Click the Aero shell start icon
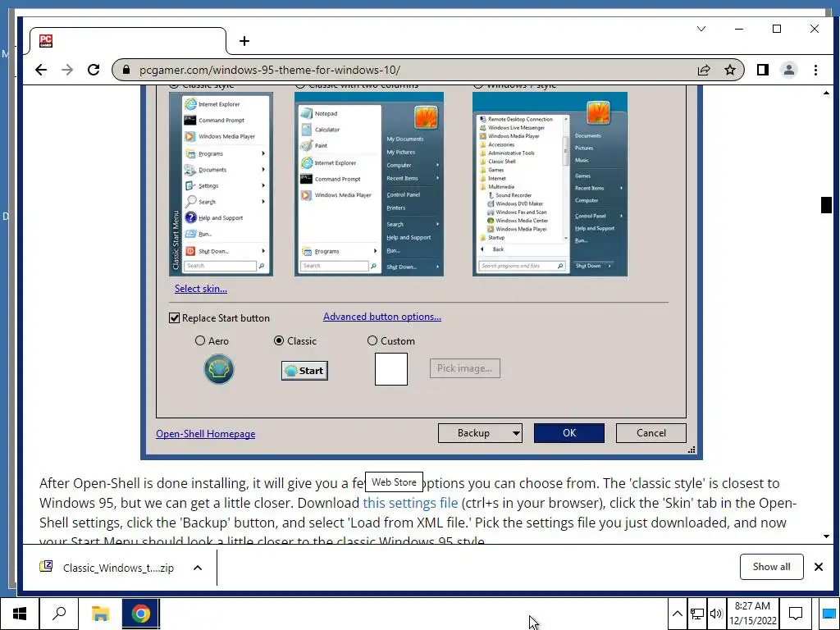The width and height of the screenshot is (840, 630). tap(218, 369)
